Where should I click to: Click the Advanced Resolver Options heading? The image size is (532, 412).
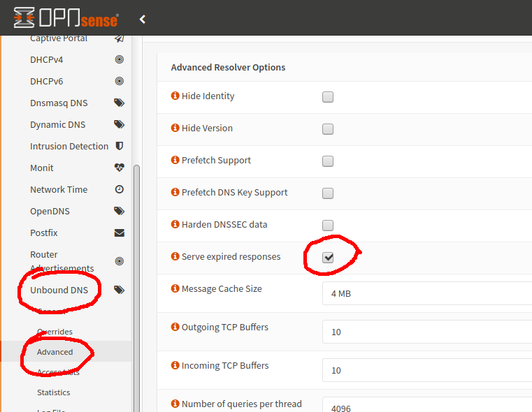coord(228,68)
